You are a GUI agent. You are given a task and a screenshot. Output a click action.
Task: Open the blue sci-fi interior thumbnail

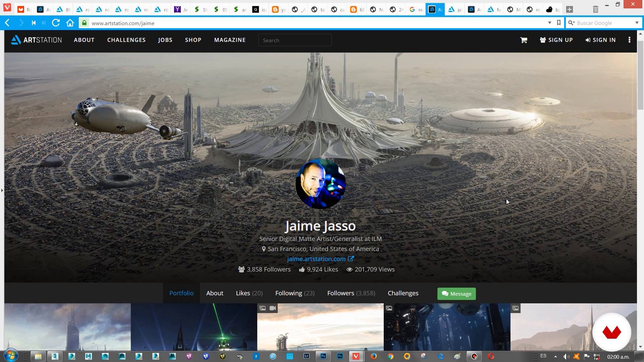pyautogui.click(x=447, y=327)
